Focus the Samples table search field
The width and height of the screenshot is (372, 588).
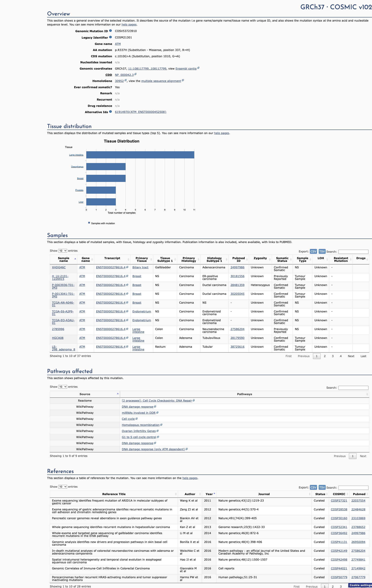[353, 251]
